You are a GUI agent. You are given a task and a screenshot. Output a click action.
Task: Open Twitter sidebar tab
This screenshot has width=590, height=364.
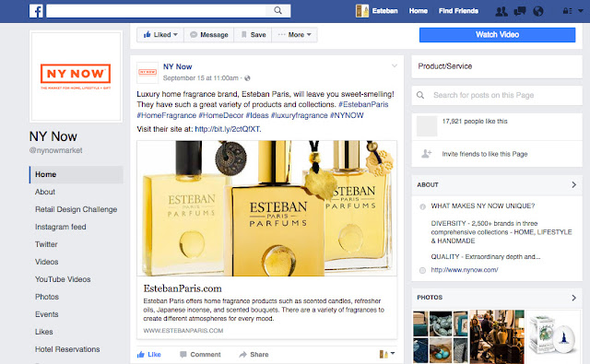[x=46, y=244]
